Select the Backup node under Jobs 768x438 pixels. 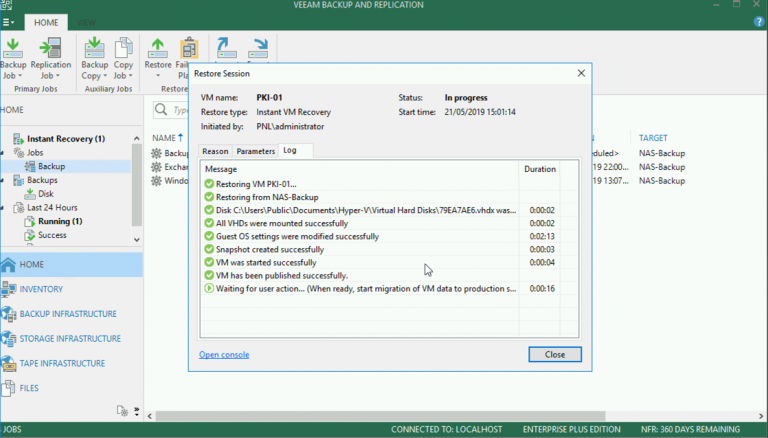coord(51,166)
